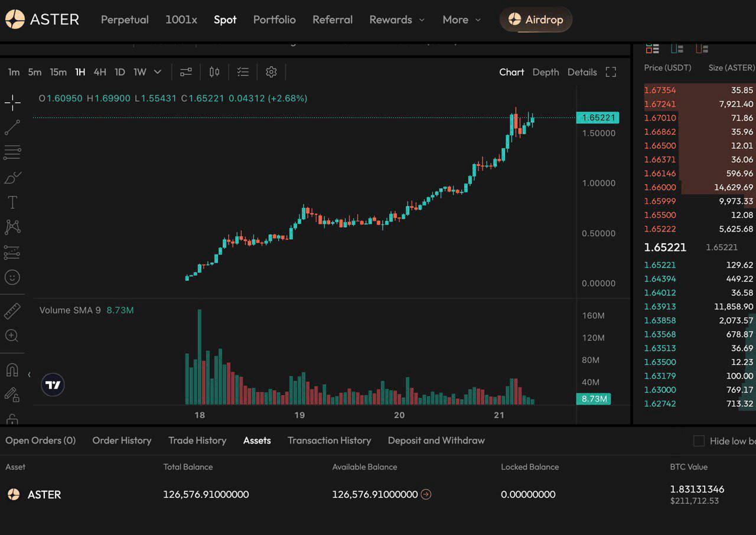Screen dimensions: 756x535
Task: Toggle the magnet snap mode
Action: 12,370
